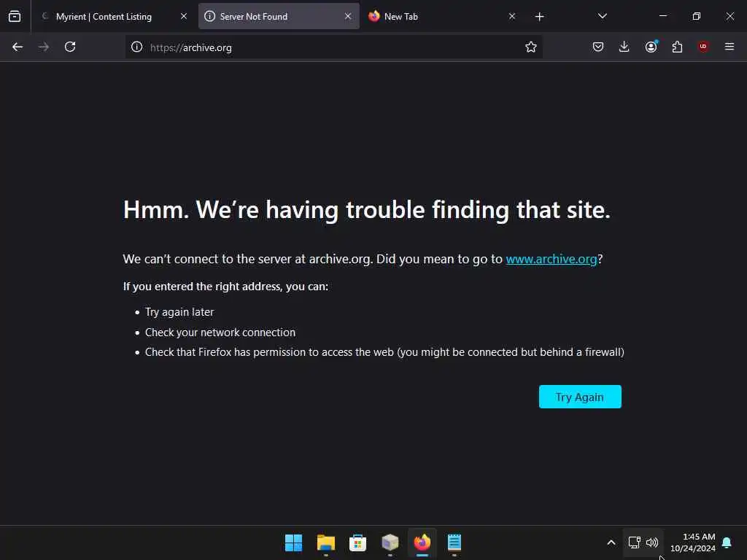Open the uBlock Origin extension

[703, 46]
